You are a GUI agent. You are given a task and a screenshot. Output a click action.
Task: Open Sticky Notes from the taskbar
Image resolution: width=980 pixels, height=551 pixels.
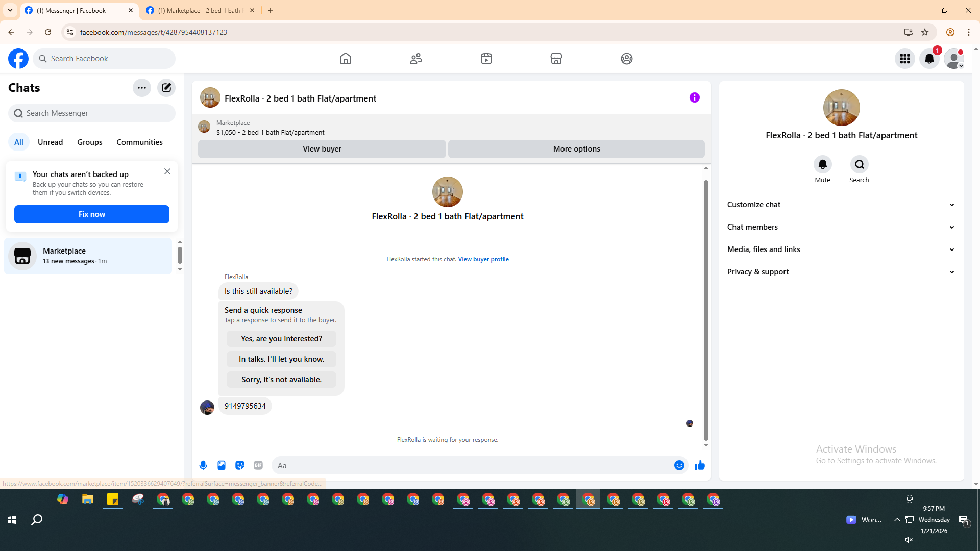[113, 499]
